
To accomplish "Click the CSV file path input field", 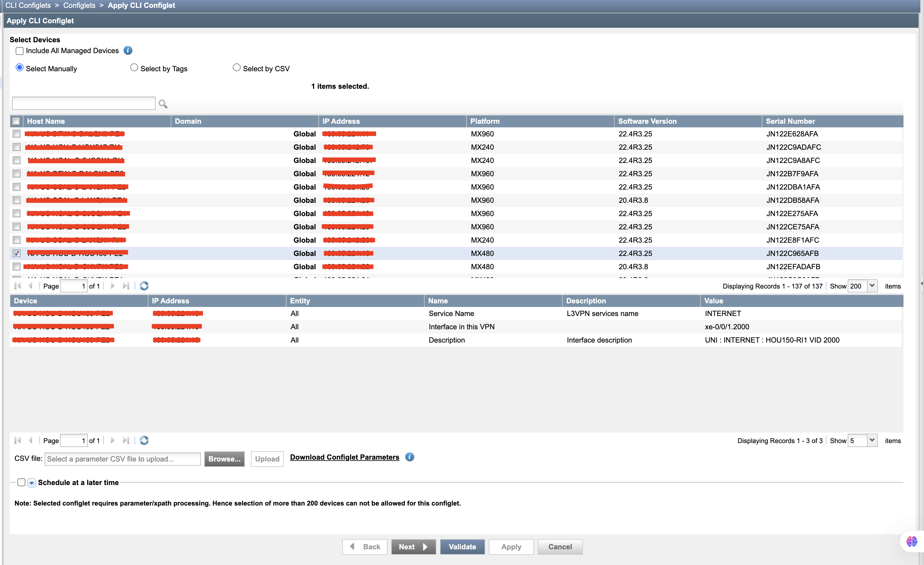I will tap(123, 459).
